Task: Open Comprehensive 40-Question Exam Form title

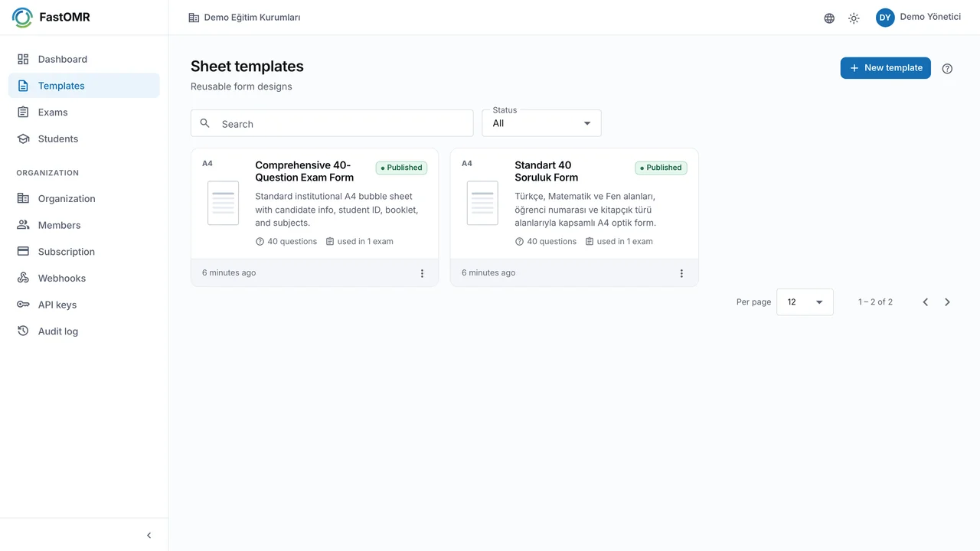Action: click(x=305, y=171)
